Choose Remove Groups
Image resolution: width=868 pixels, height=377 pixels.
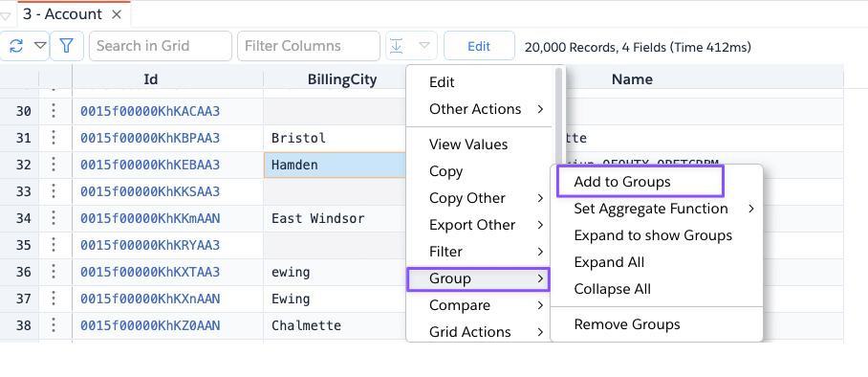click(657, 324)
